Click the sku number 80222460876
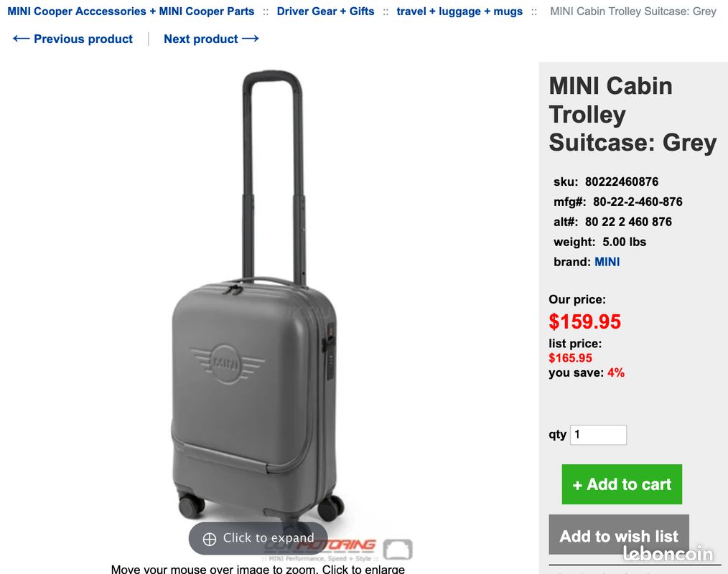This screenshot has width=728, height=574. tap(621, 182)
